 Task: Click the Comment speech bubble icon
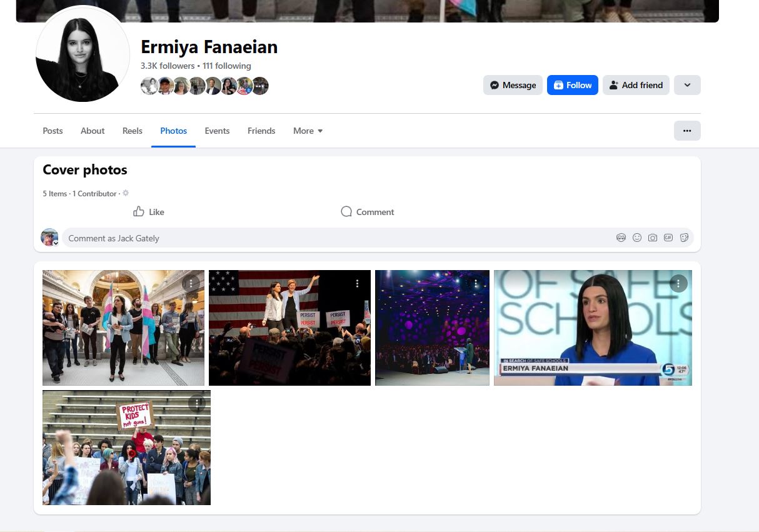(x=346, y=211)
